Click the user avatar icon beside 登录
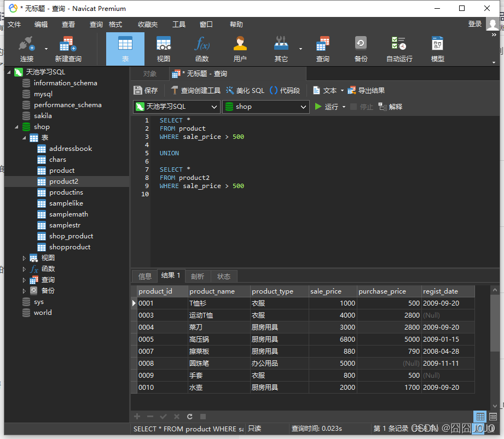 click(492, 24)
